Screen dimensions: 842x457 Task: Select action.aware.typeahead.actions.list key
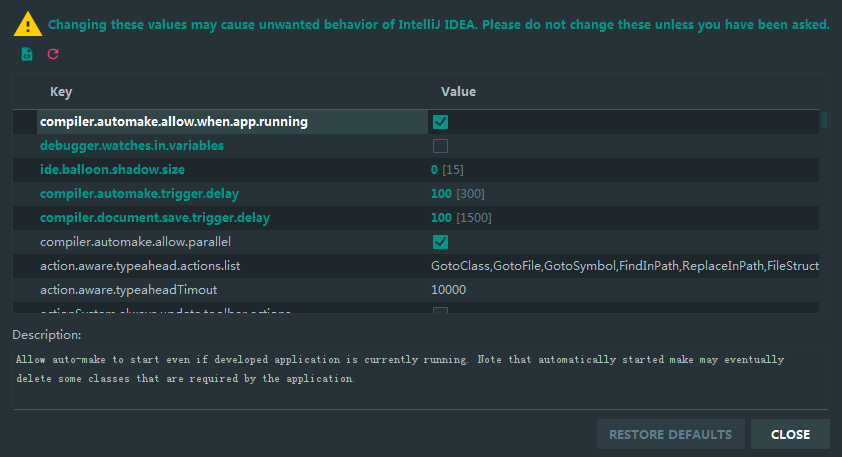pyautogui.click(x=140, y=266)
